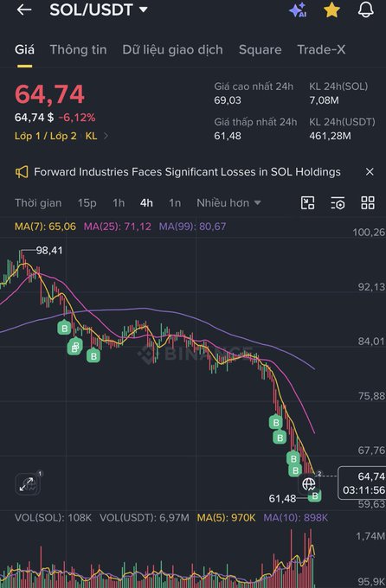Viewport: 386px width, 588px height.
Task: Select Thời gian line chart interval
Action: tap(38, 203)
